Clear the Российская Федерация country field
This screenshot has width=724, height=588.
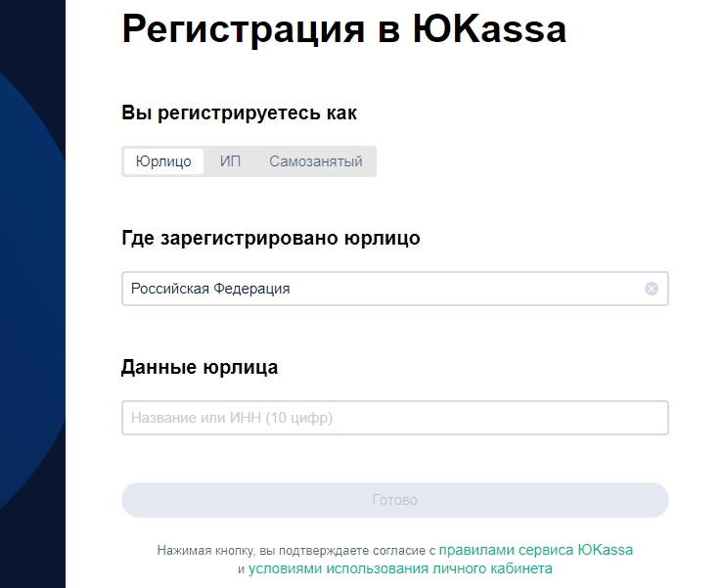click(x=652, y=289)
